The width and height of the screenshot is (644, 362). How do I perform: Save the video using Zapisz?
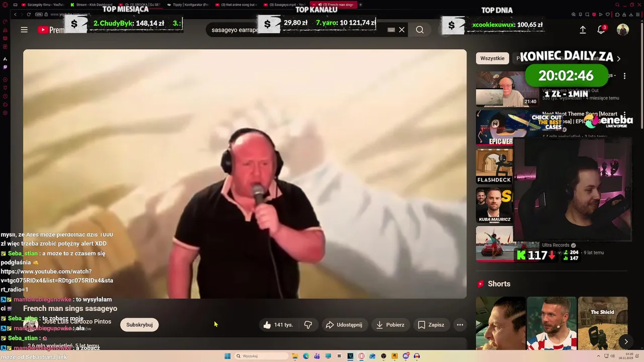point(431,325)
